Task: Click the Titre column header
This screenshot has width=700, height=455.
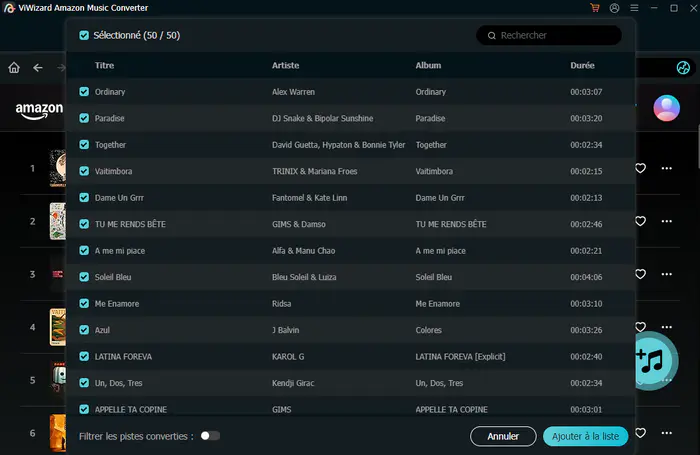Action: tap(104, 65)
